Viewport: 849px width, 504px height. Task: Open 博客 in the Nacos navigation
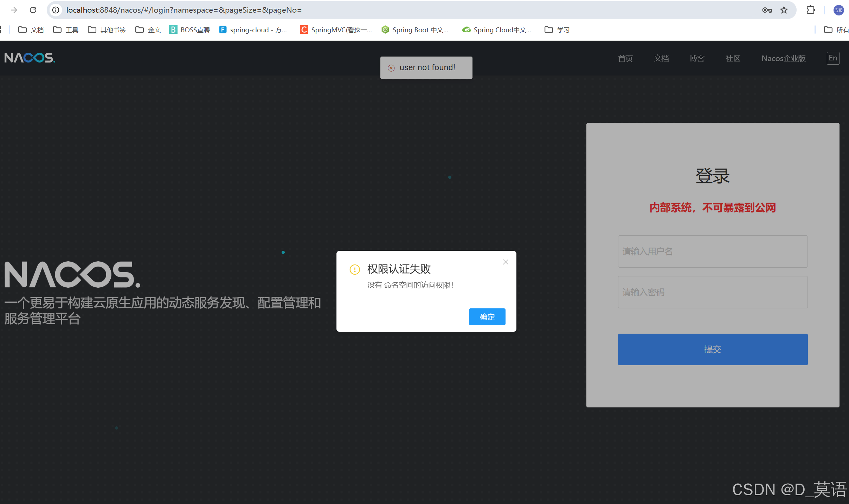point(697,58)
